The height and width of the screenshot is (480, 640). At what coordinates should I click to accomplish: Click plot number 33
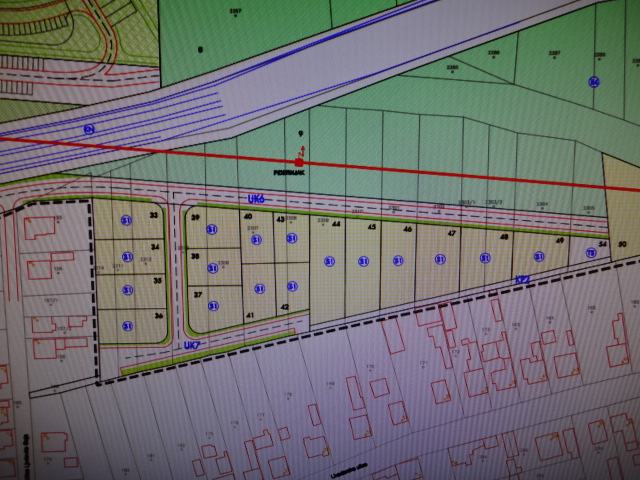coord(154,215)
